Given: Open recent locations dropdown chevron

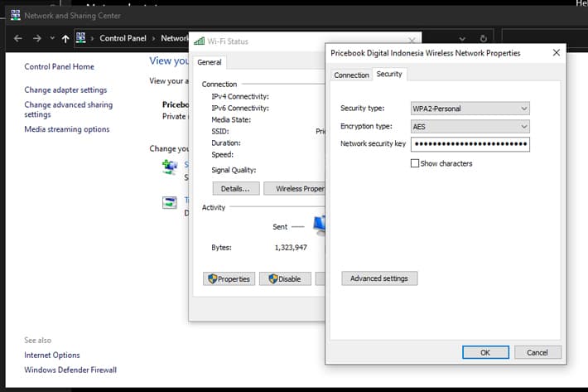Looking at the screenshot, I should 52,38.
